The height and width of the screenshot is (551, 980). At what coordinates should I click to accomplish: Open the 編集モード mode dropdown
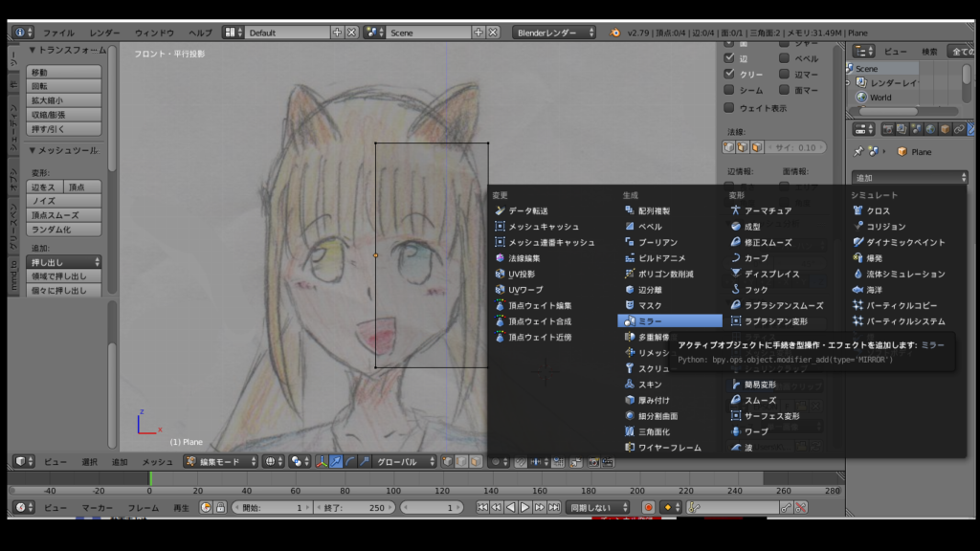pyautogui.click(x=221, y=461)
